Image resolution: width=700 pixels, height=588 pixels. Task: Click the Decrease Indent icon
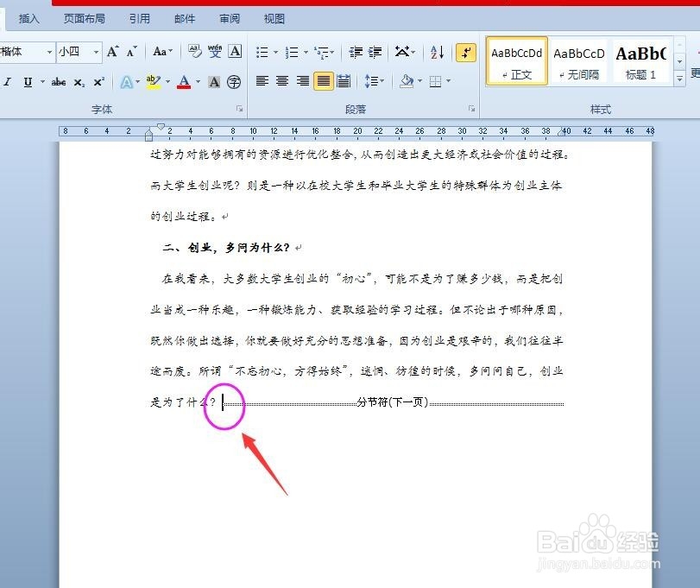click(356, 53)
